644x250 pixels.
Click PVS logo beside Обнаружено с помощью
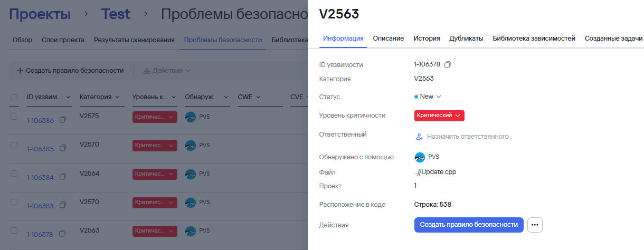(420, 157)
